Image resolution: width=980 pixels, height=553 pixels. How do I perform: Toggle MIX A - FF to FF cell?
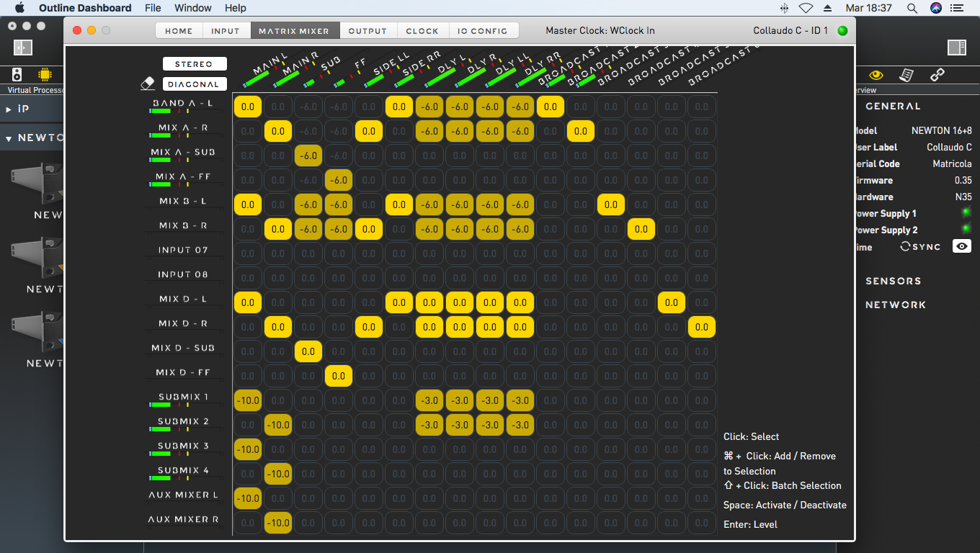pyautogui.click(x=339, y=180)
